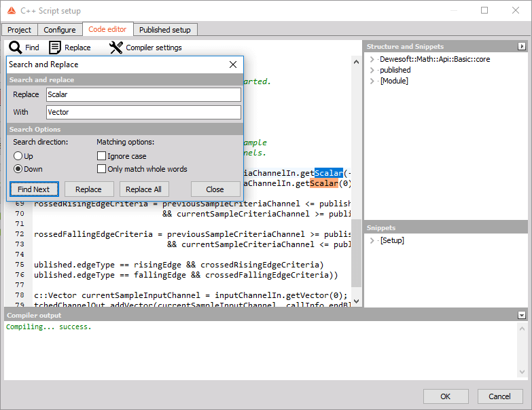The width and height of the screenshot is (532, 410).
Task: Click the Find Next button
Action: tap(34, 189)
